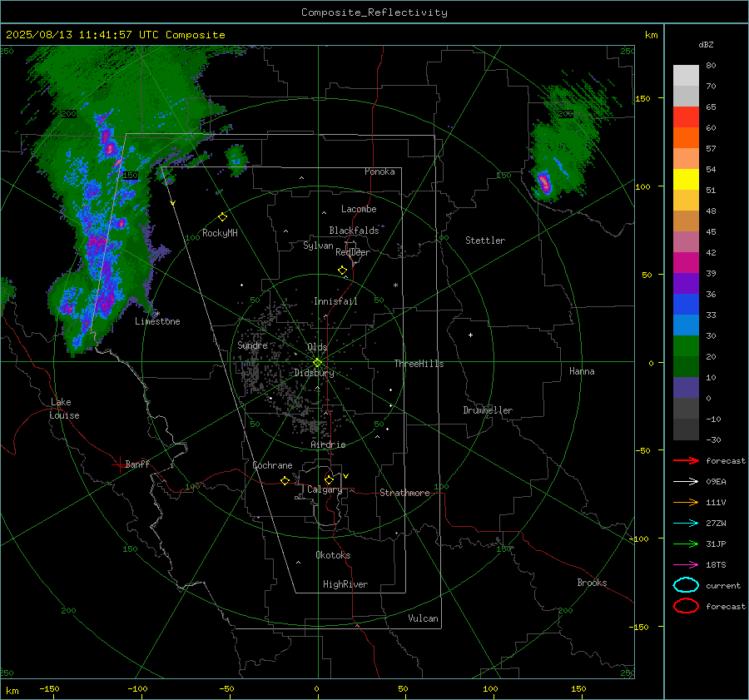Click the yellow diamond marker above Calgary

(329, 479)
